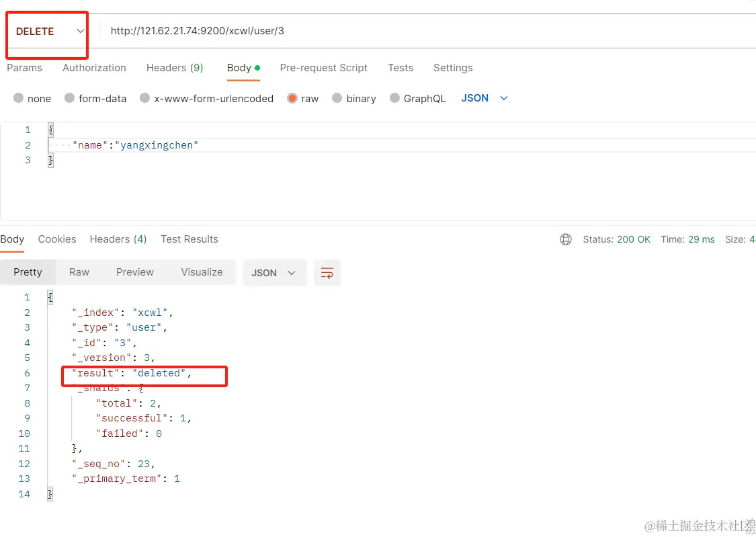Open the Pre-request Script tab
Screen dimensions: 756x537
pos(323,68)
